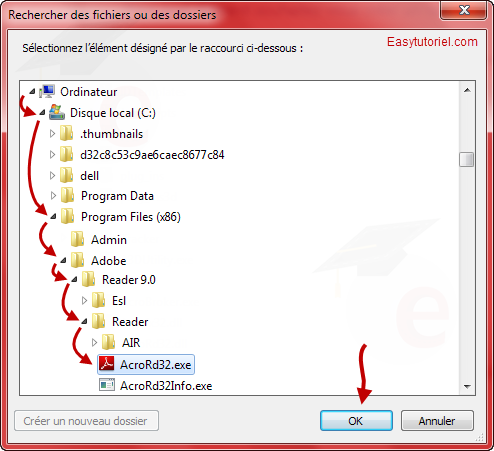Image resolution: width=494 pixels, height=451 pixels.
Task: Click the Esl folder icon
Action: coord(99,300)
